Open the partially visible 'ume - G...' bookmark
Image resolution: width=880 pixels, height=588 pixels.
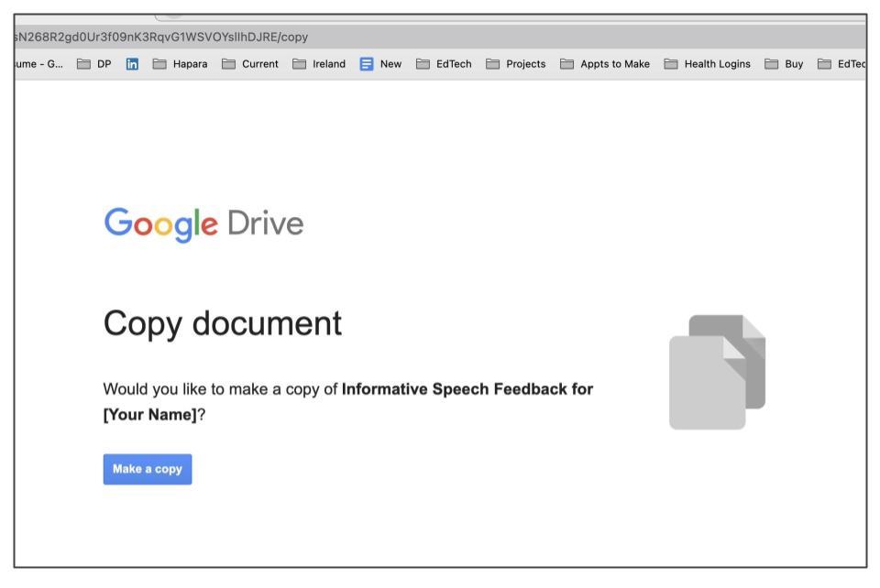coord(38,64)
